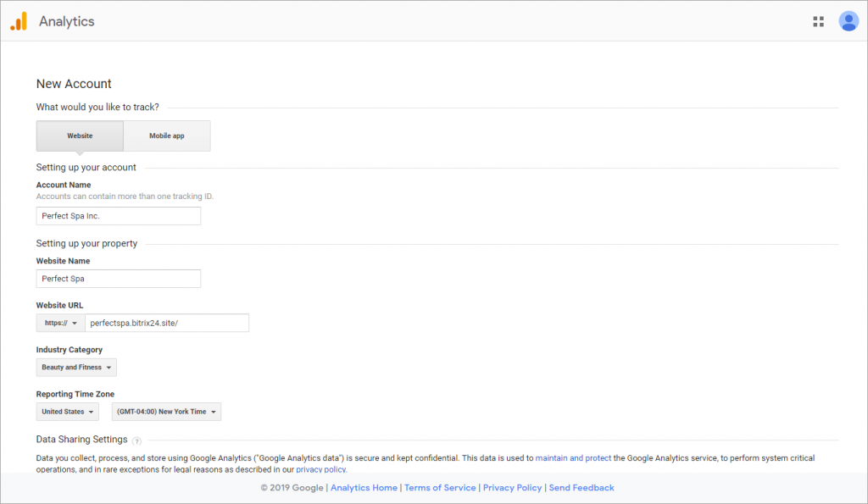Open the Analytics Home footer link
This screenshot has height=504, width=868.
pyautogui.click(x=364, y=487)
